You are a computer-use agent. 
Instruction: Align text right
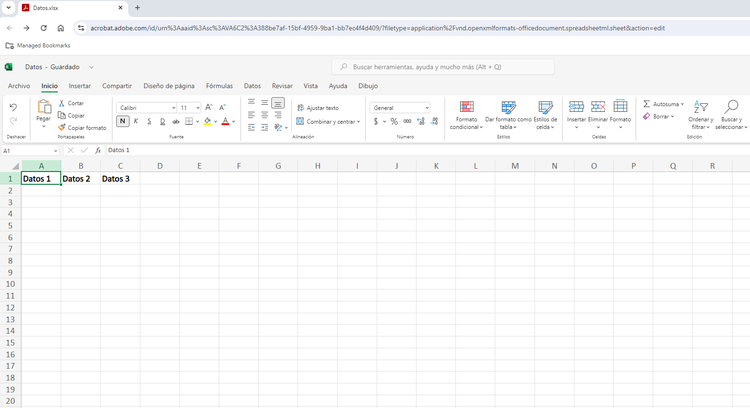[x=278, y=115]
